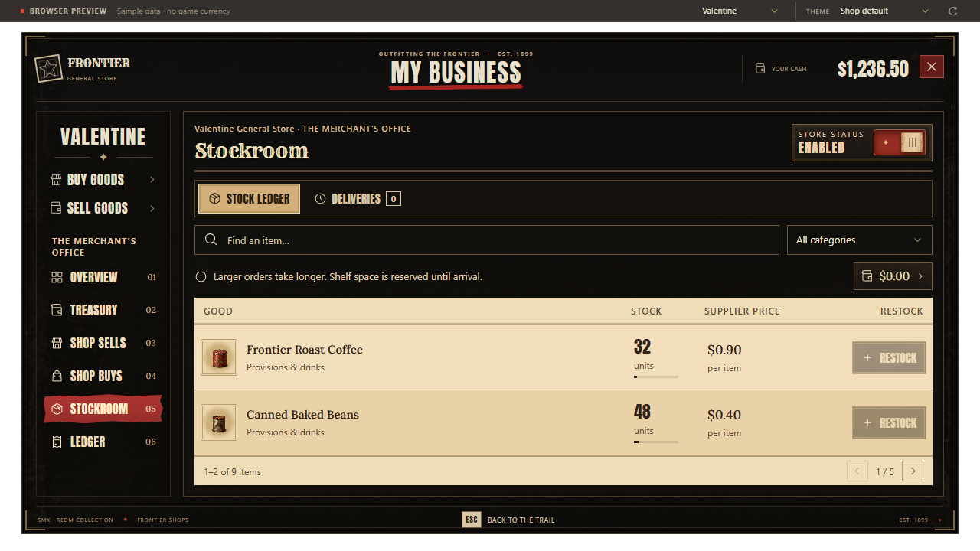
Task: Open the All categories dropdown
Action: pos(860,240)
